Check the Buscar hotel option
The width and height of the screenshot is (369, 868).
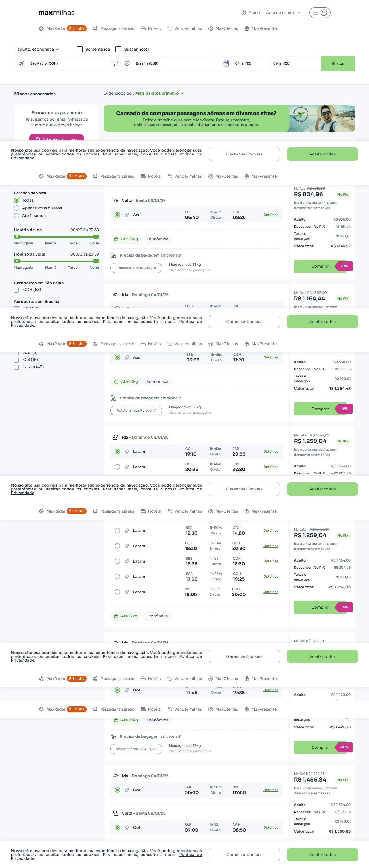click(118, 49)
